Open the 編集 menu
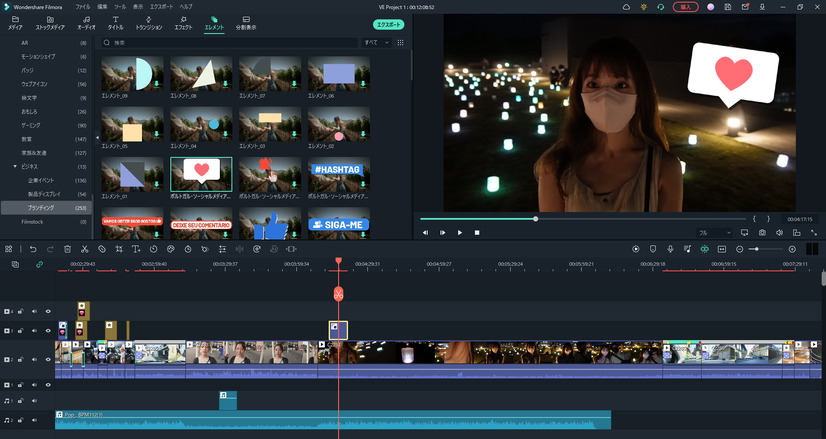The image size is (826, 439). [102, 7]
